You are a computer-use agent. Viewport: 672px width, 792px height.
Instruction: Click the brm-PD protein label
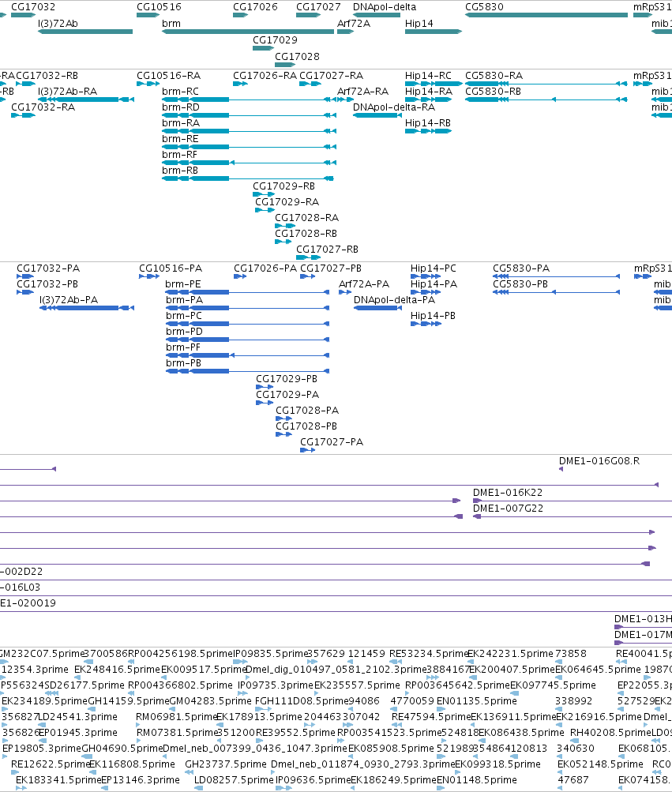click(184, 332)
